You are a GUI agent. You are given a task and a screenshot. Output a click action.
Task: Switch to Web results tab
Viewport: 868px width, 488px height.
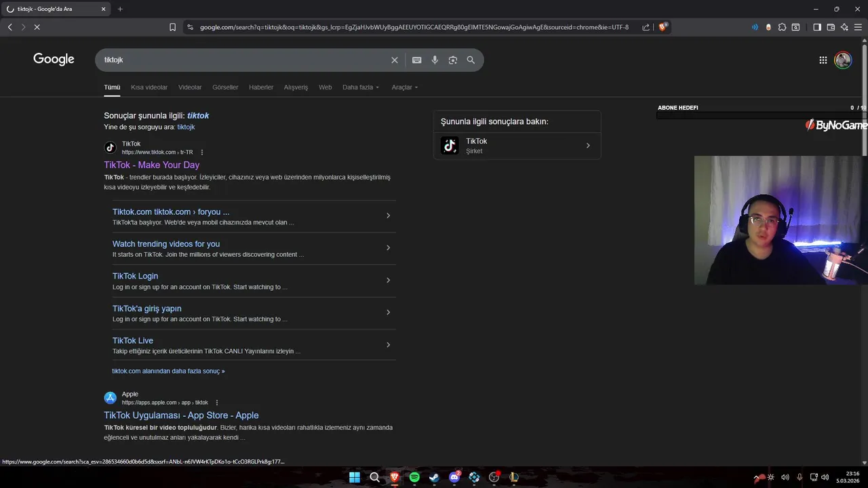point(325,87)
